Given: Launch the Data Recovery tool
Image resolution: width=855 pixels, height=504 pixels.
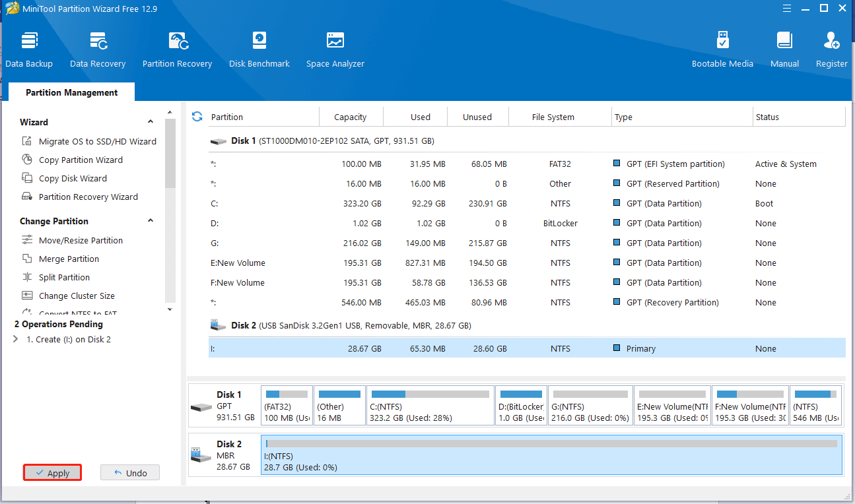Looking at the screenshot, I should pos(98,49).
